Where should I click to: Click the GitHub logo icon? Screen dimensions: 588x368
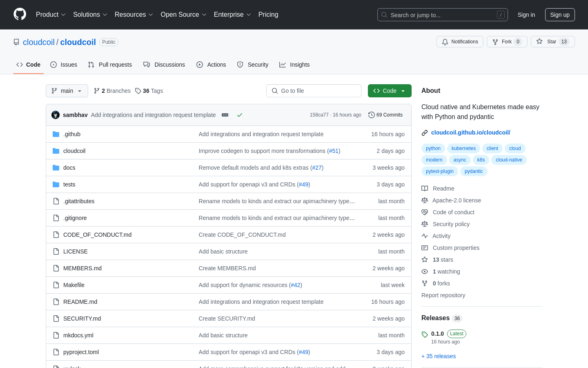(20, 14)
